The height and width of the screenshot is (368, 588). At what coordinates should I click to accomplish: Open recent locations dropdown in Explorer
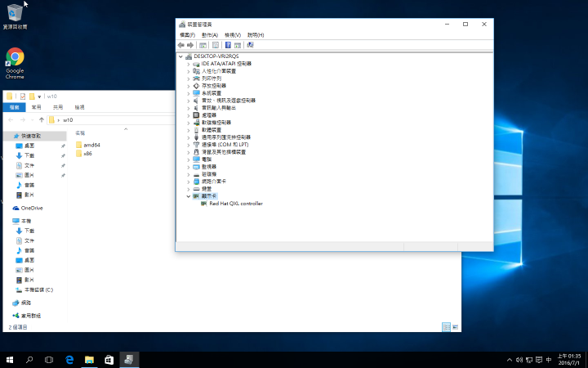pyautogui.click(x=32, y=120)
